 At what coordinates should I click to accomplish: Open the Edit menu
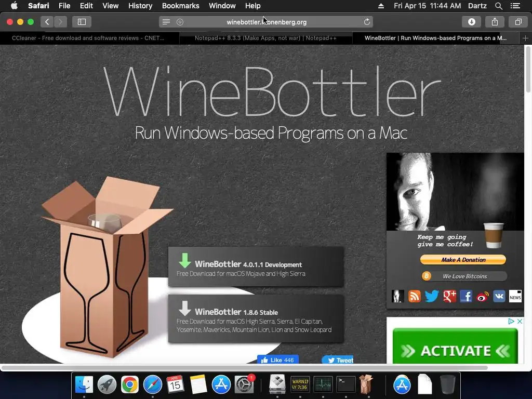click(x=86, y=6)
